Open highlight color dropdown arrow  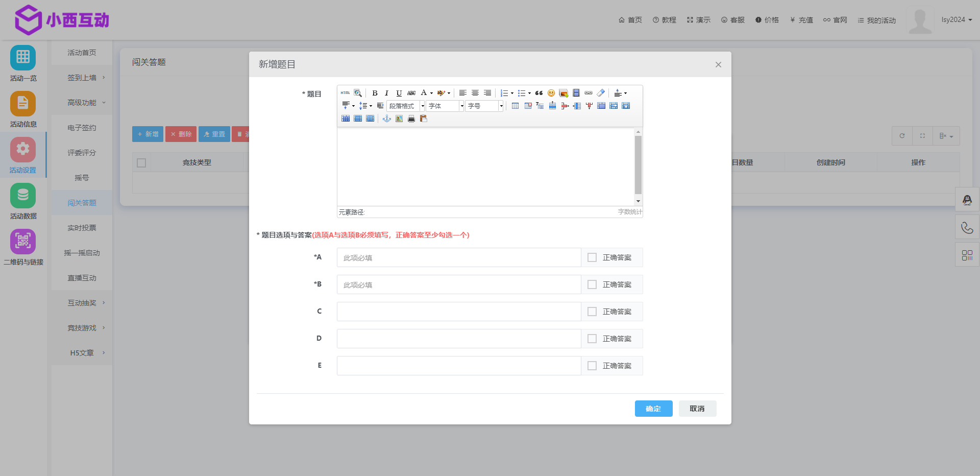449,93
